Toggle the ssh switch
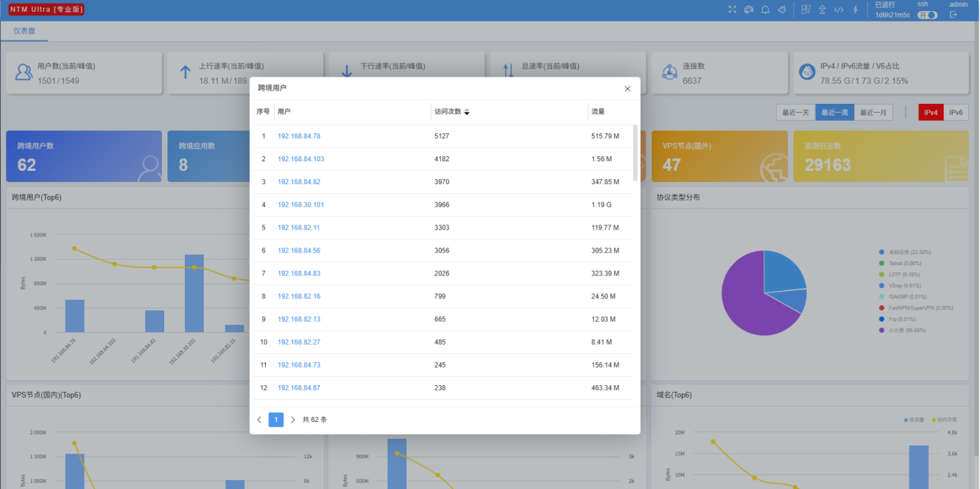The image size is (980, 489). [x=927, y=15]
